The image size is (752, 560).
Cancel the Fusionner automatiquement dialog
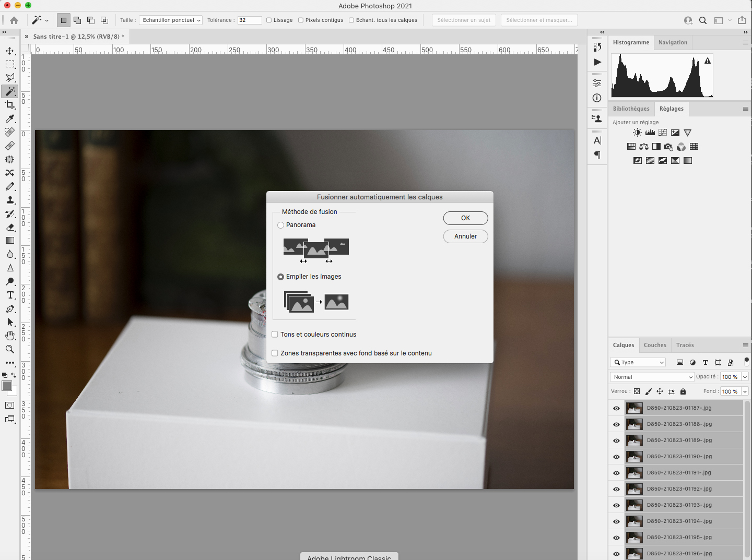(x=465, y=236)
